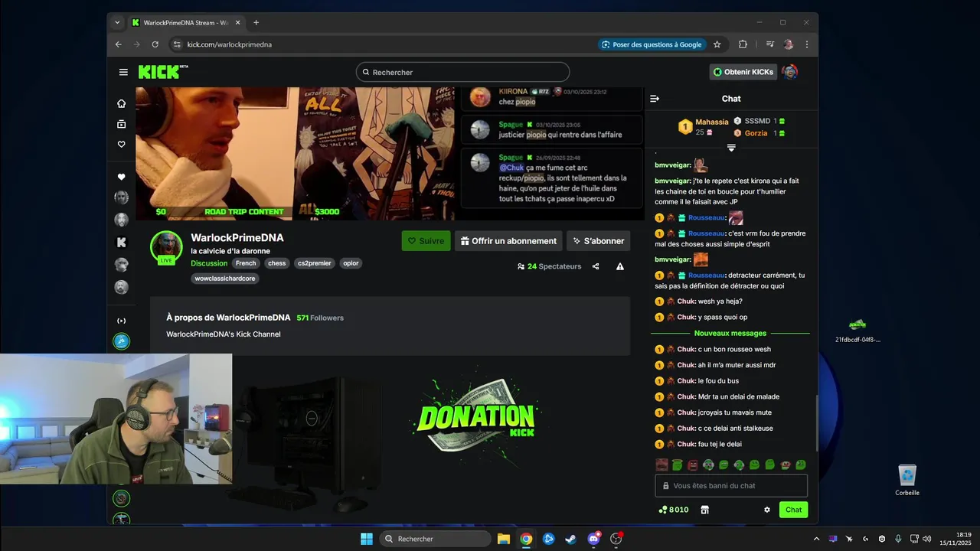Open Steam from the taskbar
The height and width of the screenshot is (551, 980).
point(570,539)
